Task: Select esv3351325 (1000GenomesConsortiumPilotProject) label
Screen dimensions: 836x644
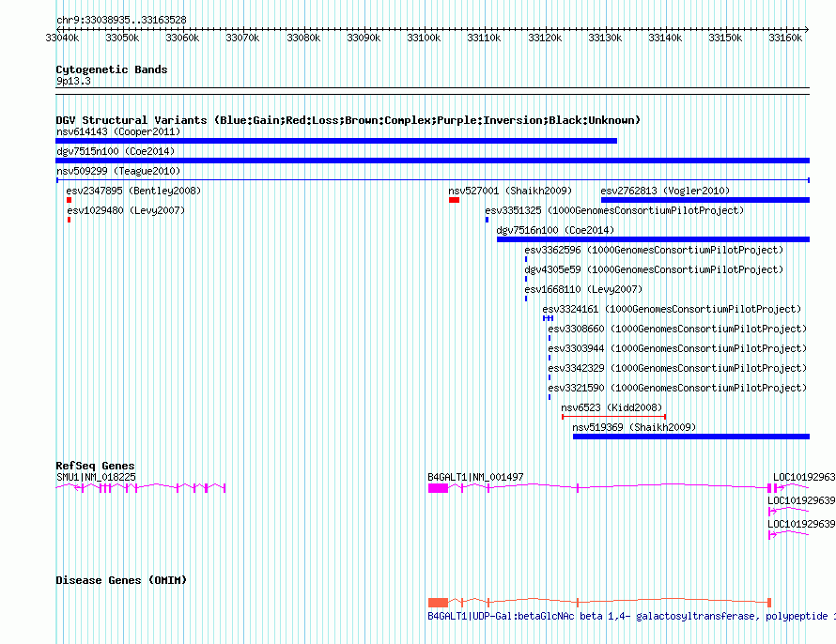Action: coord(614,210)
